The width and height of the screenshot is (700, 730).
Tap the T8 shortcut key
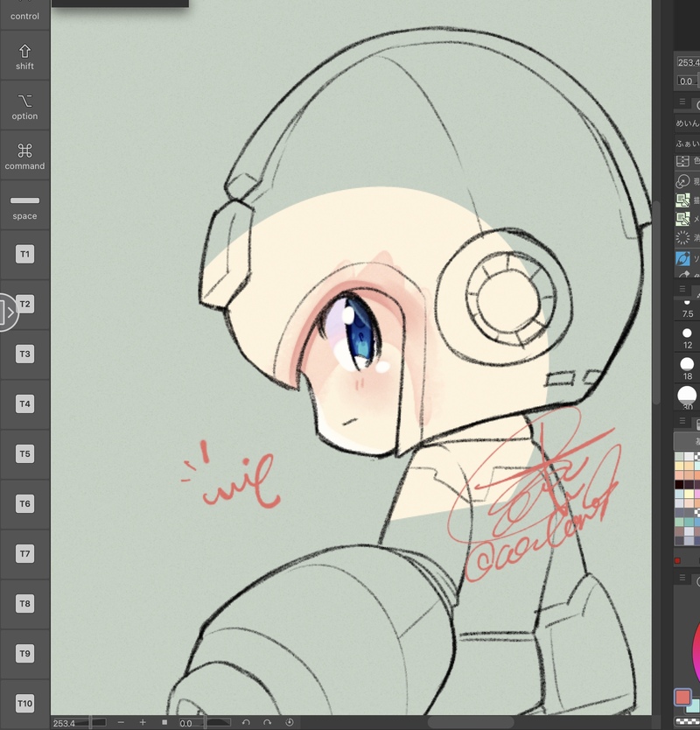tap(24, 603)
